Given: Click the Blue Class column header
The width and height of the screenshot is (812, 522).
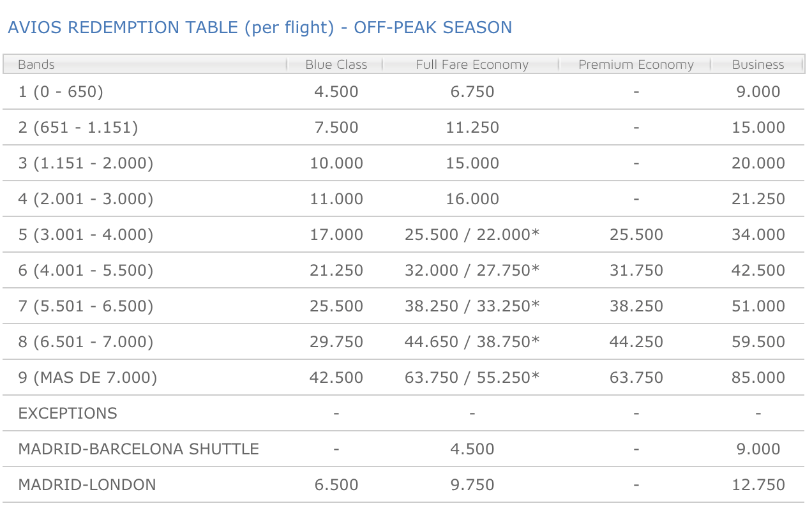Looking at the screenshot, I should coord(336,64).
